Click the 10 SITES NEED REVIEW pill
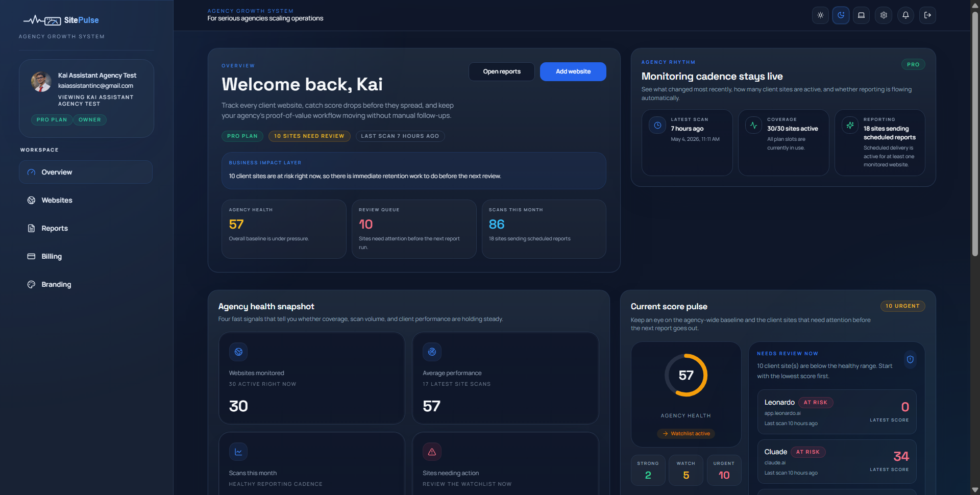The height and width of the screenshot is (495, 980). (x=309, y=136)
